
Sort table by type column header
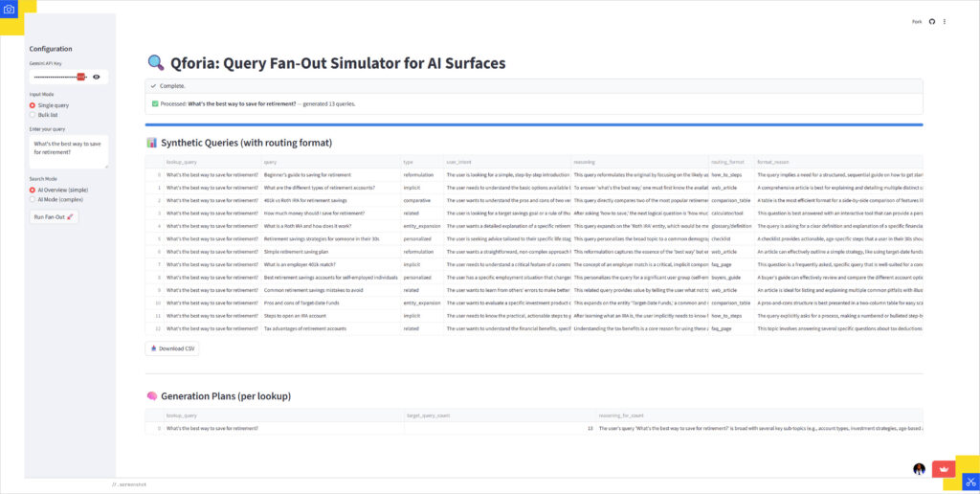[x=409, y=162]
